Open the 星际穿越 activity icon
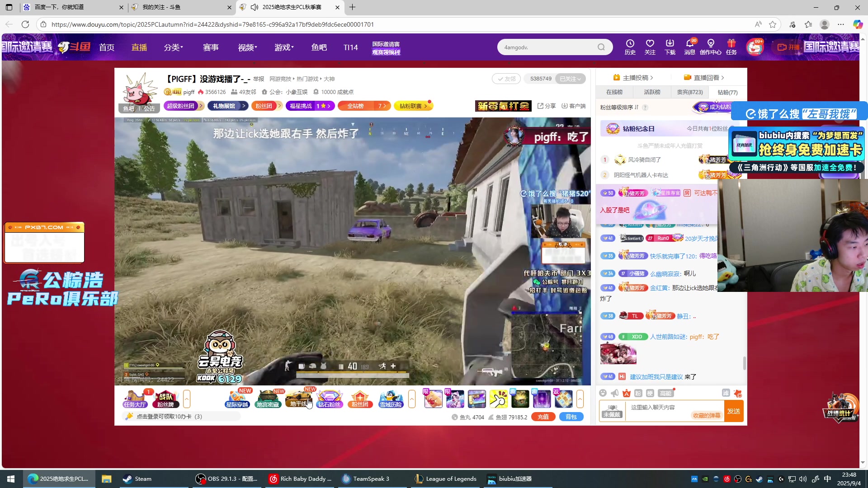 coord(237,399)
